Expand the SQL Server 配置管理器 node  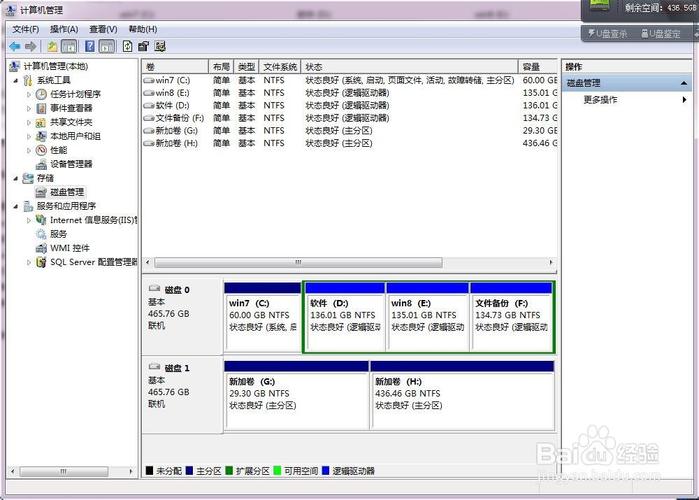coord(29,262)
